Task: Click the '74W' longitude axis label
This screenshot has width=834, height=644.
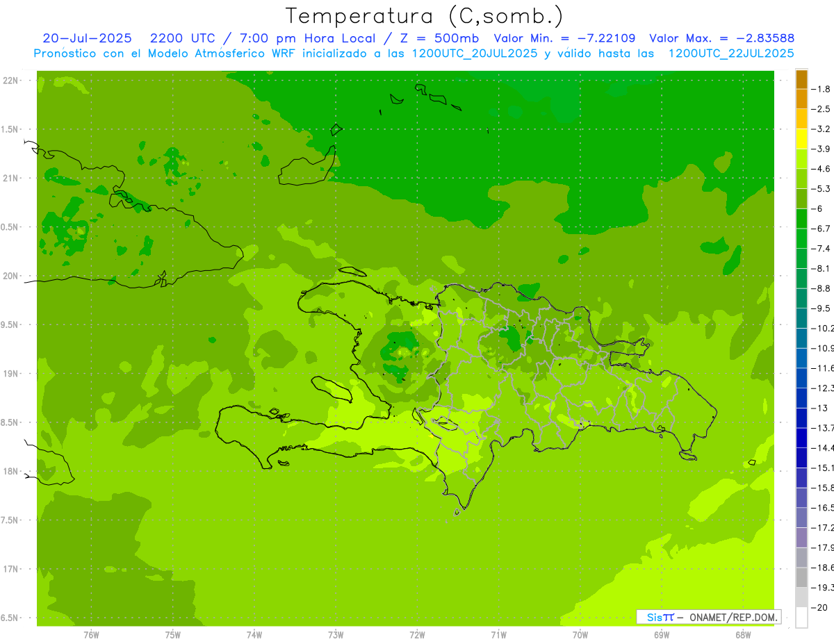Action: 254,636
